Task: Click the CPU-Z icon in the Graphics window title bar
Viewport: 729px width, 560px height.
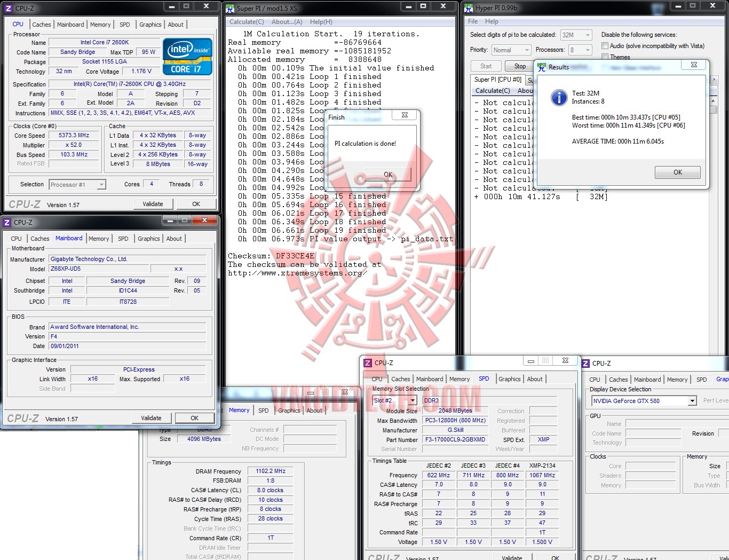Action: click(x=585, y=363)
